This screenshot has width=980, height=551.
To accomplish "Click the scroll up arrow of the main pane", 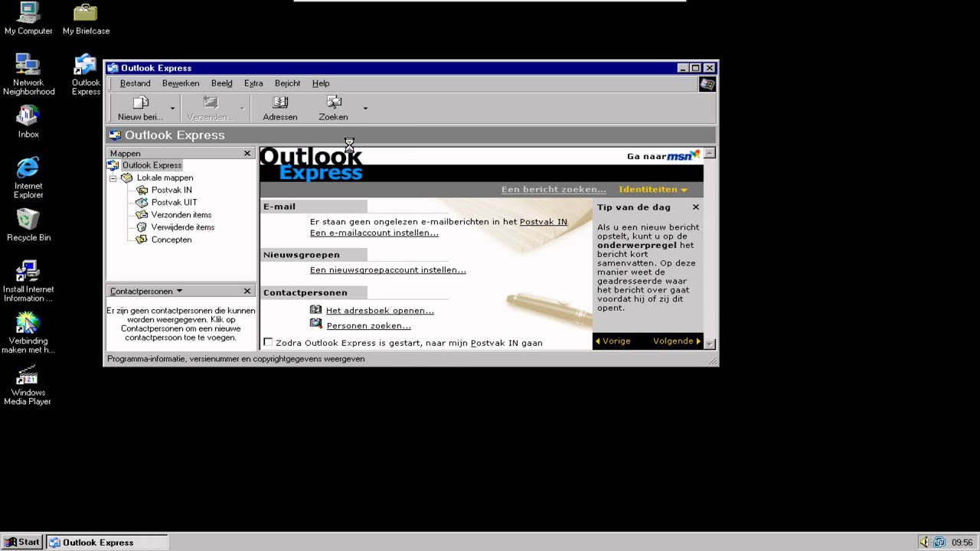I will pos(710,153).
